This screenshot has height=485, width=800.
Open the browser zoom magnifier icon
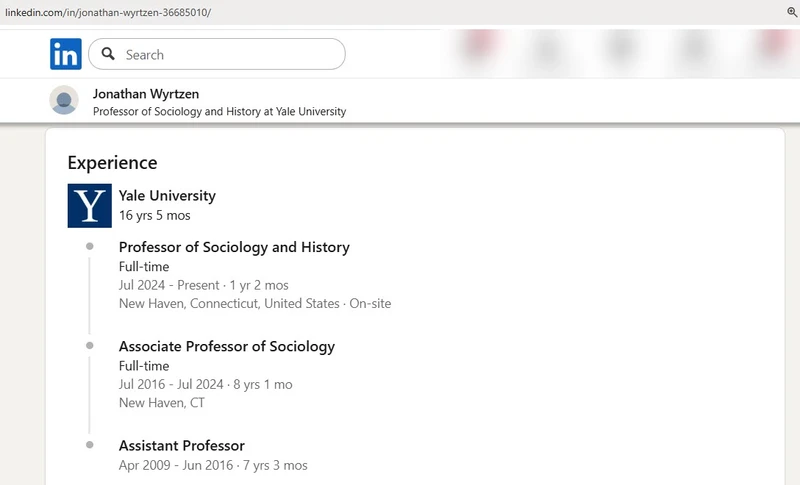point(792,12)
